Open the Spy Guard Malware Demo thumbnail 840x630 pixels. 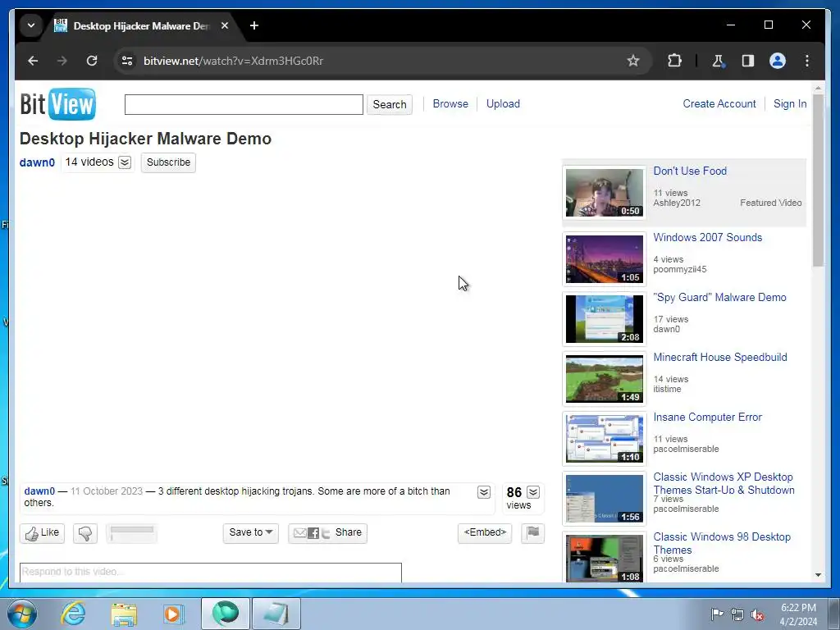point(605,319)
